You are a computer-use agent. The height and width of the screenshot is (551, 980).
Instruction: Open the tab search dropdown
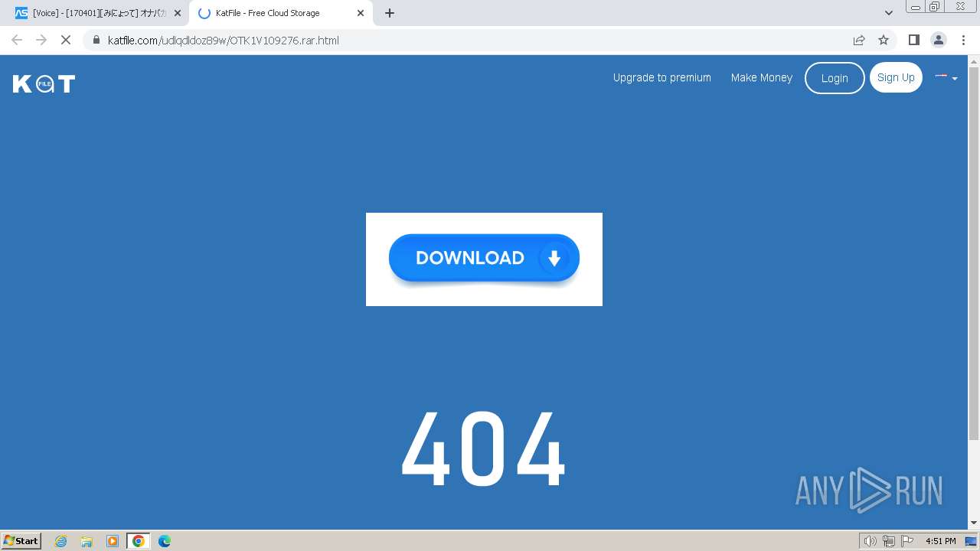coord(889,13)
